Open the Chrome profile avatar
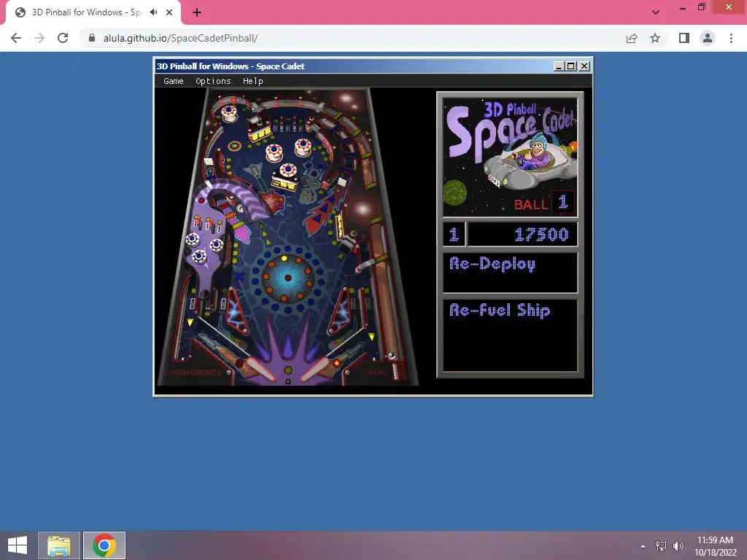Image resolution: width=747 pixels, height=560 pixels. coord(708,38)
